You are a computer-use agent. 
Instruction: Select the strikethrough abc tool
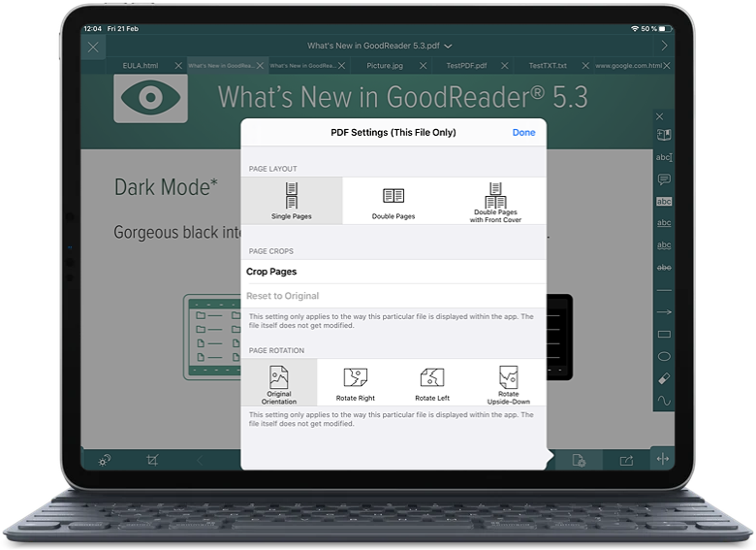[664, 268]
